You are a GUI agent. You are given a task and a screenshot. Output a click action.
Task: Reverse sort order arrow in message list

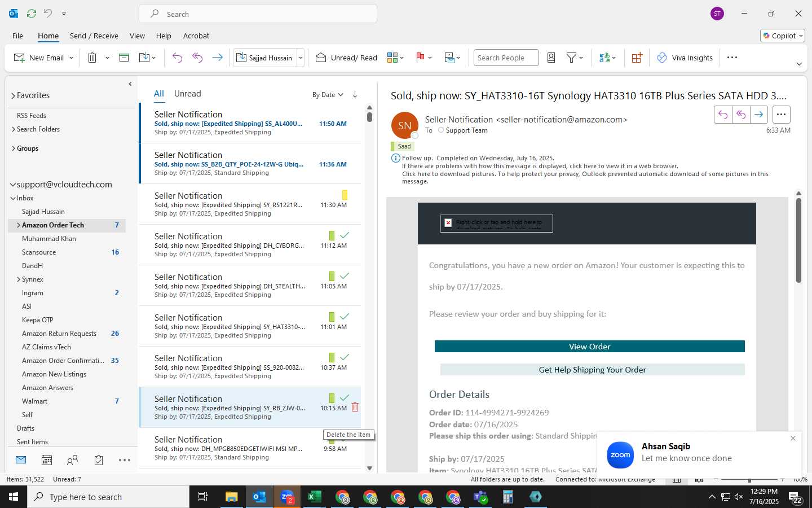[355, 94]
